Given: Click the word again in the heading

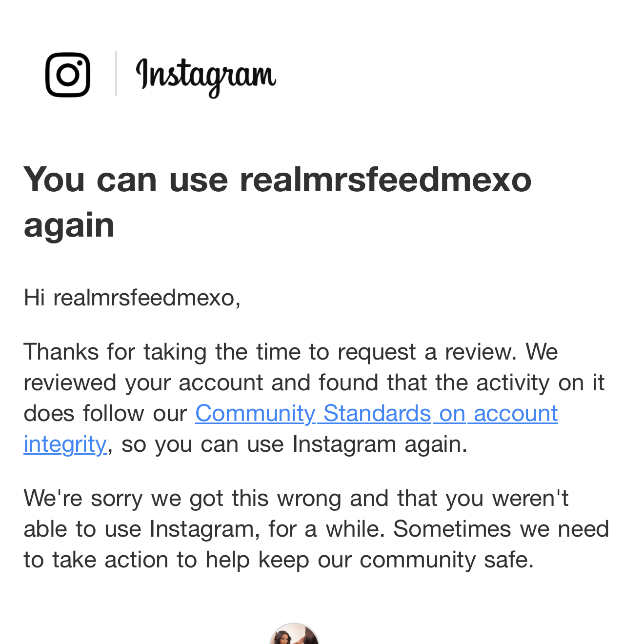Looking at the screenshot, I should 69,227.
